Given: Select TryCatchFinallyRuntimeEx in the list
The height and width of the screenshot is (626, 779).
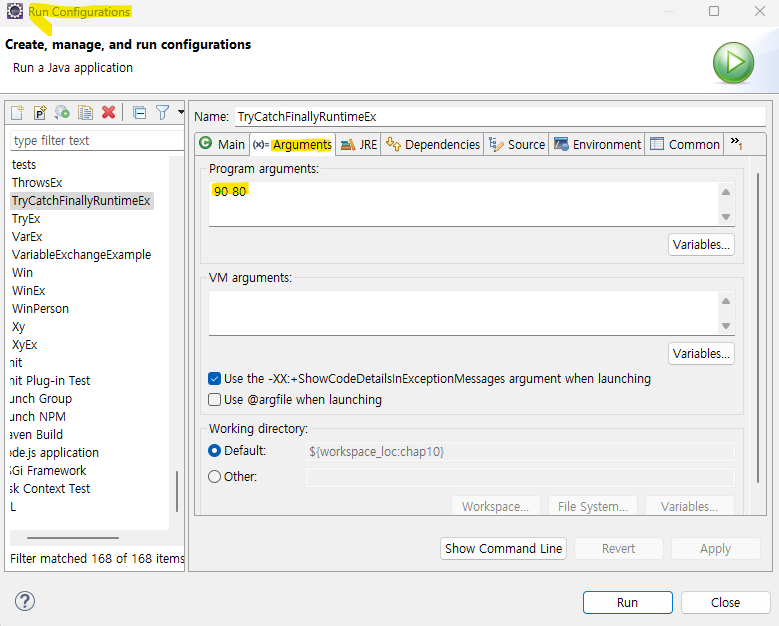Looking at the screenshot, I should (81, 201).
